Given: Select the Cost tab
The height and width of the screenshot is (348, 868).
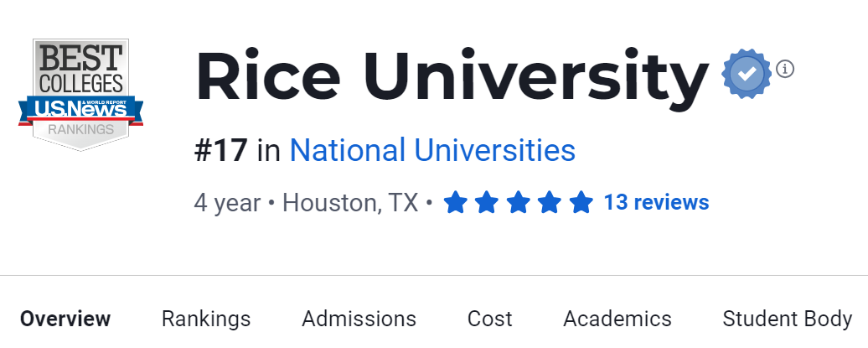Looking at the screenshot, I should pos(490,319).
